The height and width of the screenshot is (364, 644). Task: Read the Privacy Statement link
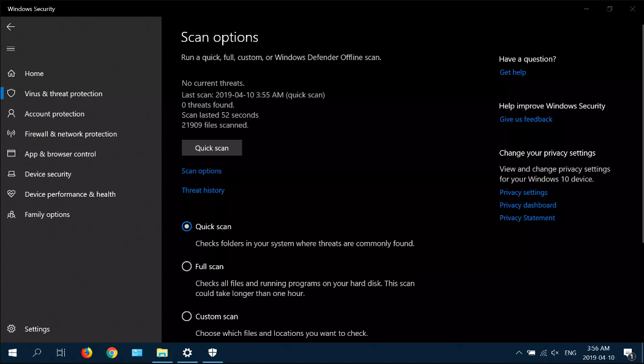tap(527, 218)
